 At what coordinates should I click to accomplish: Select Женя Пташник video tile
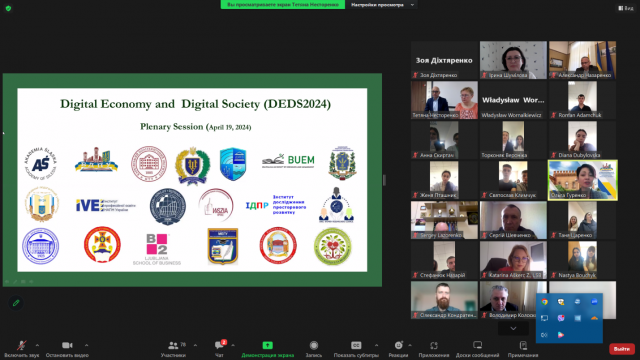point(444,180)
